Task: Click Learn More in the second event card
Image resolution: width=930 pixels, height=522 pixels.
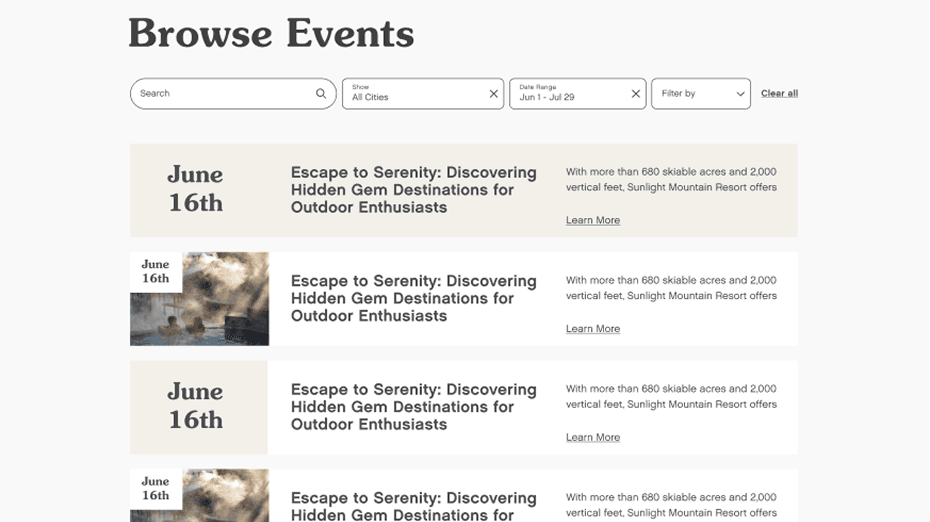Action: (593, 329)
